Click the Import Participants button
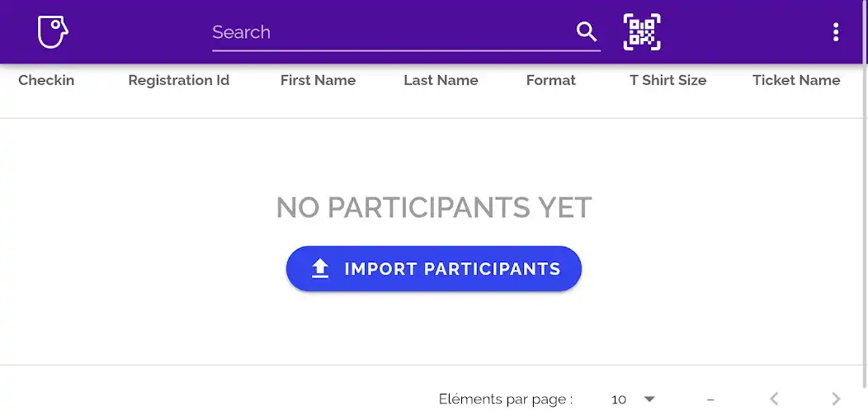Image resolution: width=868 pixels, height=411 pixels. click(x=433, y=269)
